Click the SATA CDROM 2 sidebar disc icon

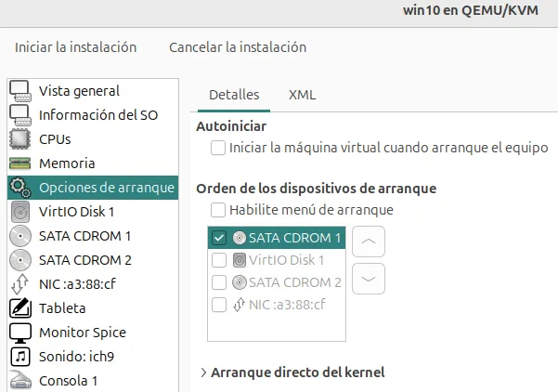pos(20,260)
